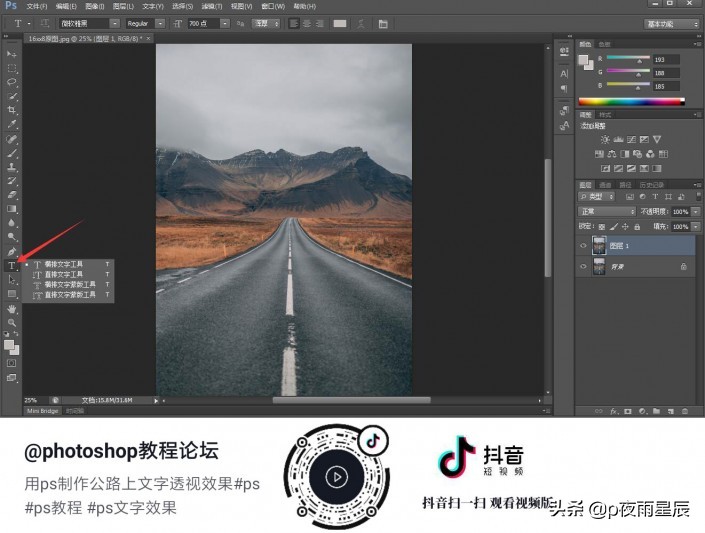Select the Hand tool
Viewport: 705px width, 533px height.
point(12,309)
